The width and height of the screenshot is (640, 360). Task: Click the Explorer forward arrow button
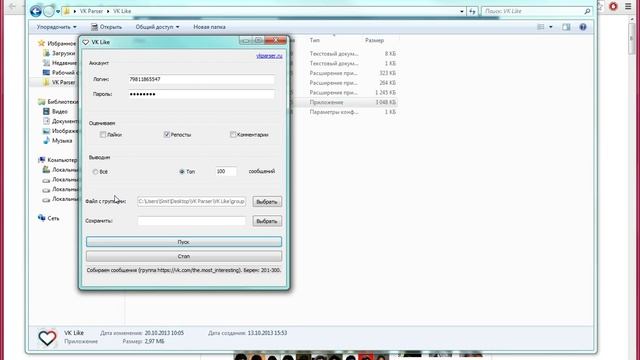49,11
